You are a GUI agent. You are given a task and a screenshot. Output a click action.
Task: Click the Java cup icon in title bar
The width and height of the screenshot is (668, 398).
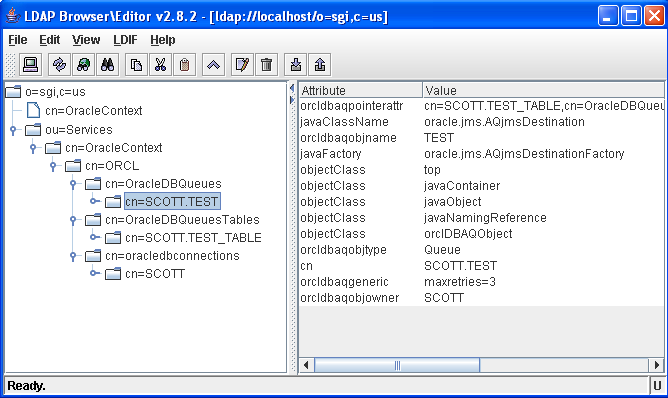pos(13,16)
